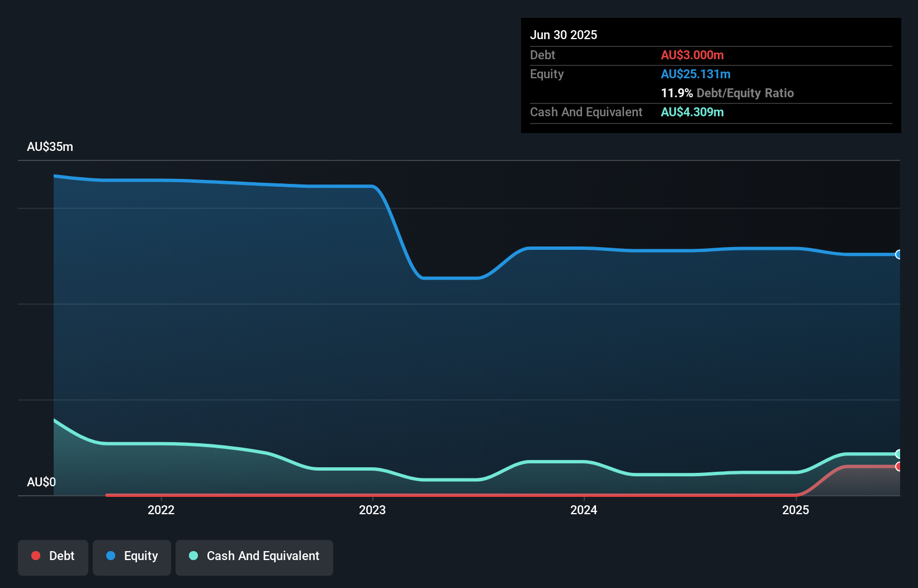Click the Cash And Equivalent tooltip label
The width and height of the screenshot is (918, 588).
pos(586,112)
